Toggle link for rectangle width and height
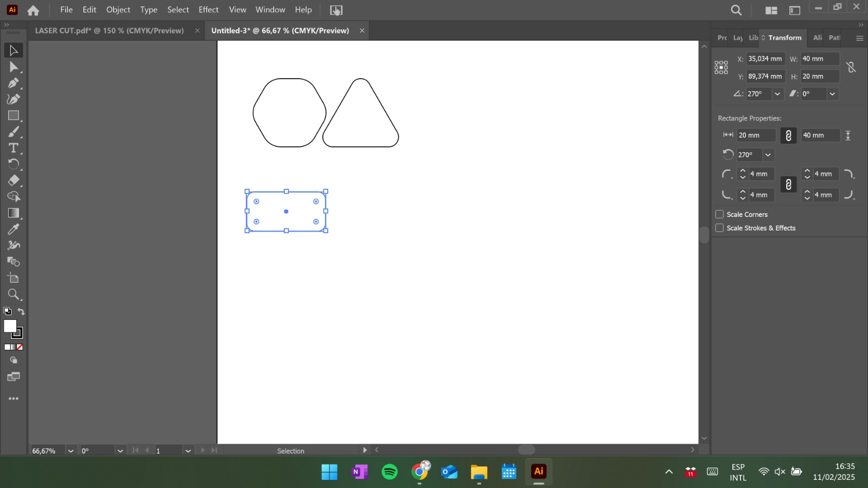Viewport: 868px width, 488px height. pyautogui.click(x=788, y=136)
